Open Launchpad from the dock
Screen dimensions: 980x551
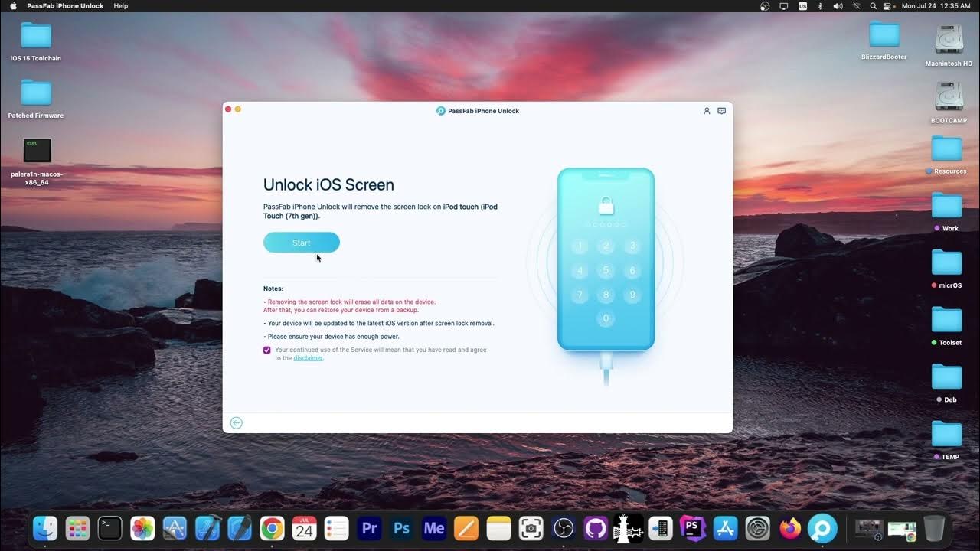[x=77, y=528]
